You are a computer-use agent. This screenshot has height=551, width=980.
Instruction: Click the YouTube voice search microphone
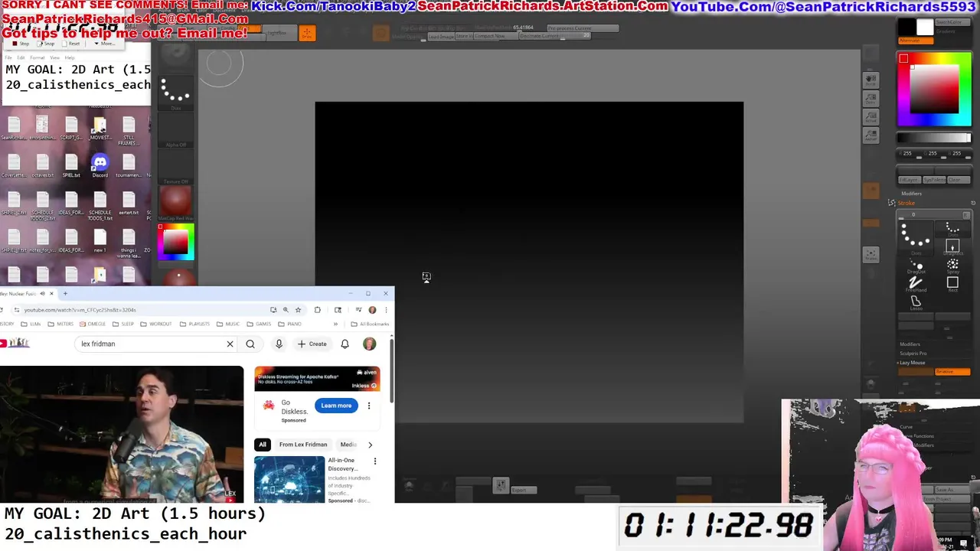279,344
